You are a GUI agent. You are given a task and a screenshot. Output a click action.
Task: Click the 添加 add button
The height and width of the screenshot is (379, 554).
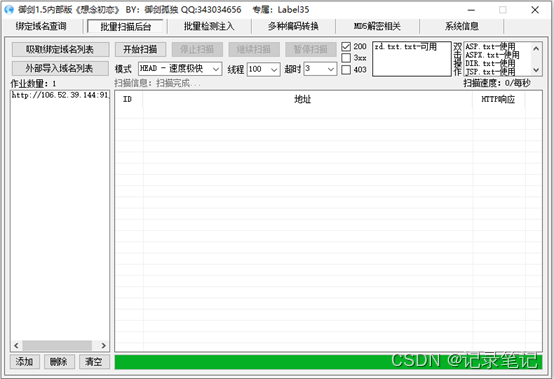24,362
